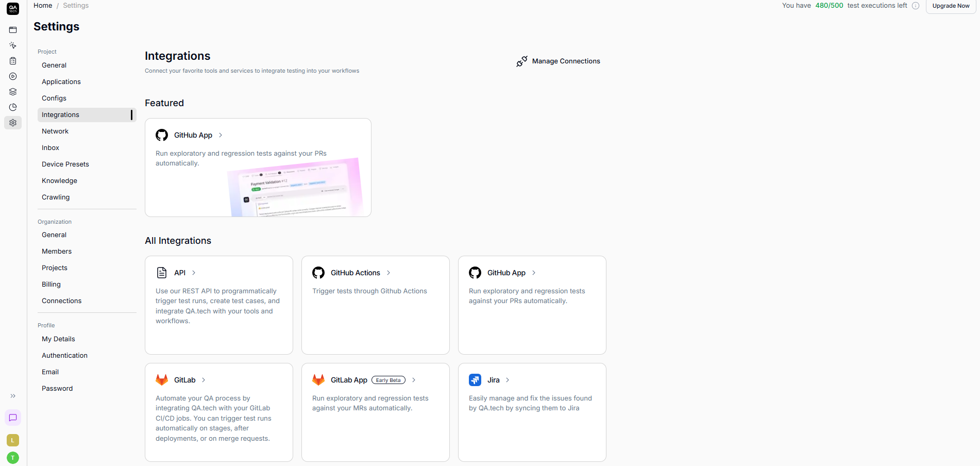Click the sparkle cursor icon in sidebar
The image size is (980, 466).
(13, 45)
